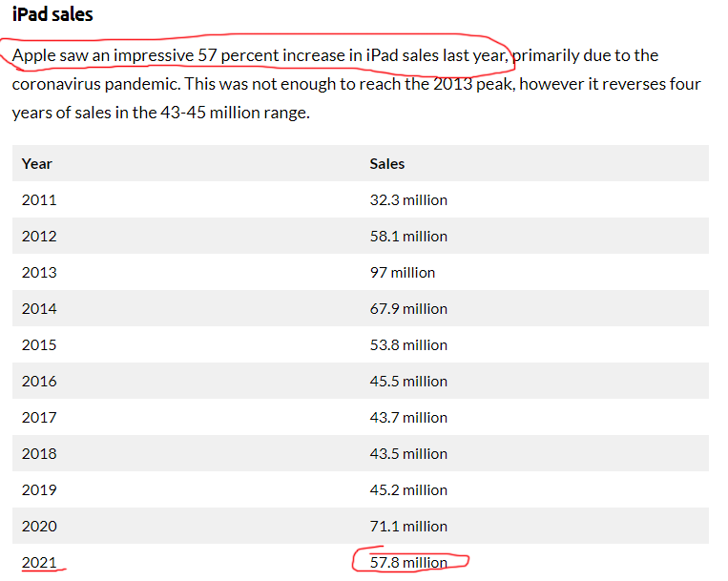Click the "2013 peak" phrase
This screenshot has width=728, height=581.
473,84
